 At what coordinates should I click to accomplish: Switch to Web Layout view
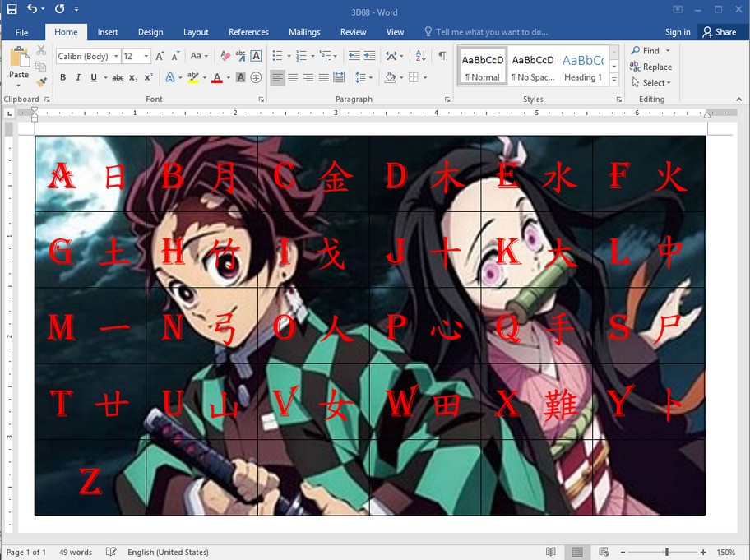(x=604, y=552)
